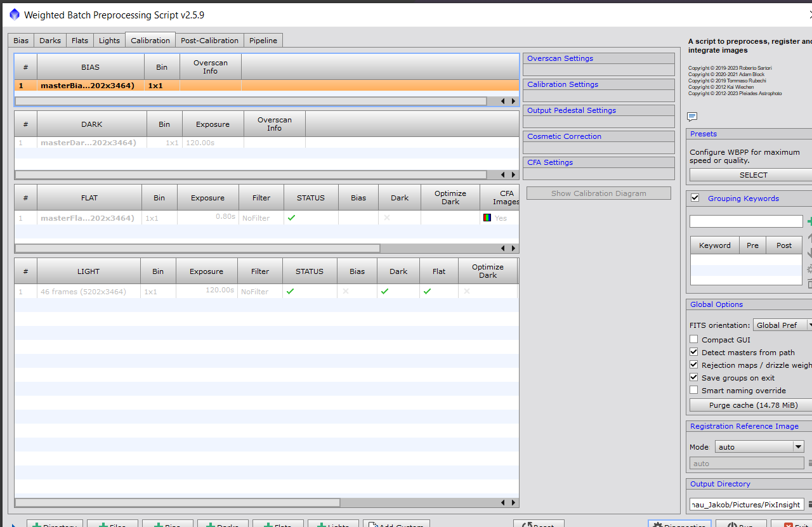The image size is (812, 527).
Task: Click the PixInsight logo in the title bar
Action: pos(15,15)
